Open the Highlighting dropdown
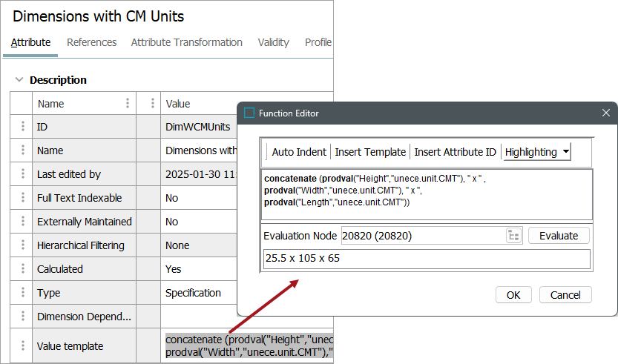The image size is (618, 364). (537, 152)
